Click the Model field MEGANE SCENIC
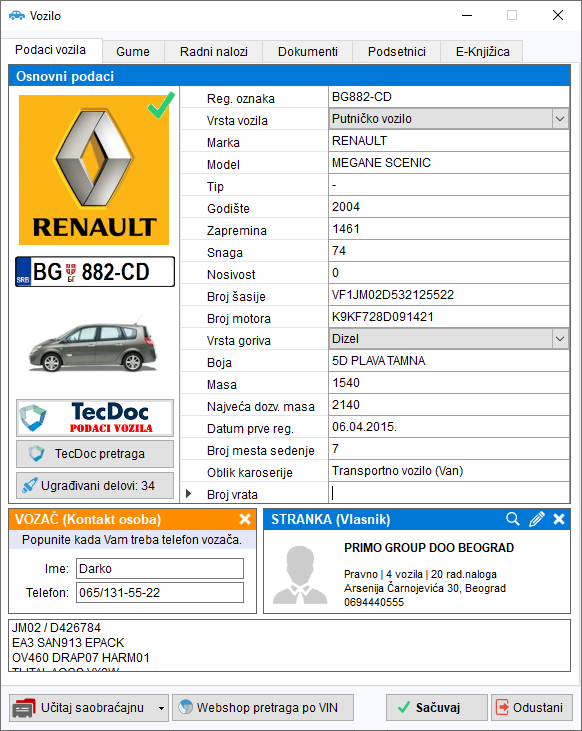Viewport: 582px width, 731px height. click(x=449, y=163)
